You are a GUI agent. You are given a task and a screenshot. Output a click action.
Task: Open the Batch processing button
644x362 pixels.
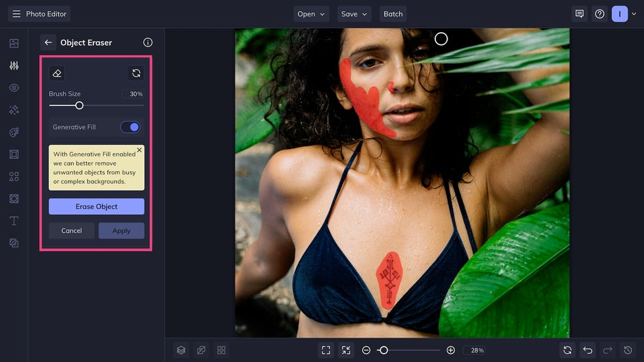(393, 14)
